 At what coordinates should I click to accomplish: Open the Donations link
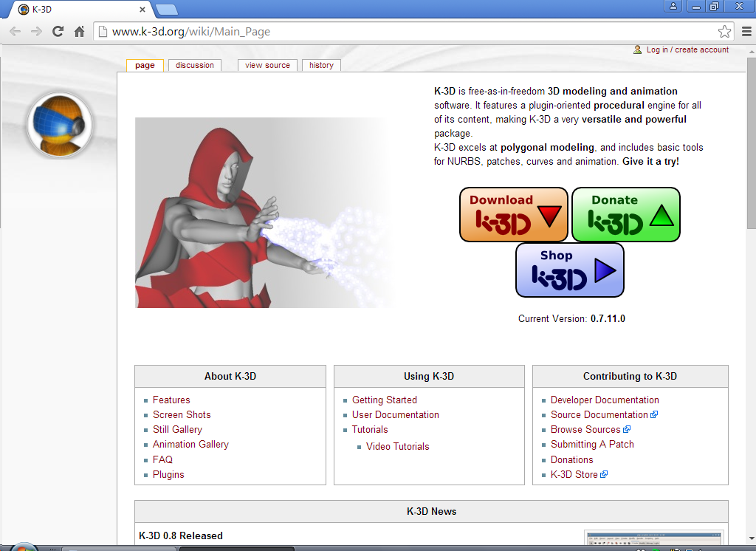[x=572, y=460]
